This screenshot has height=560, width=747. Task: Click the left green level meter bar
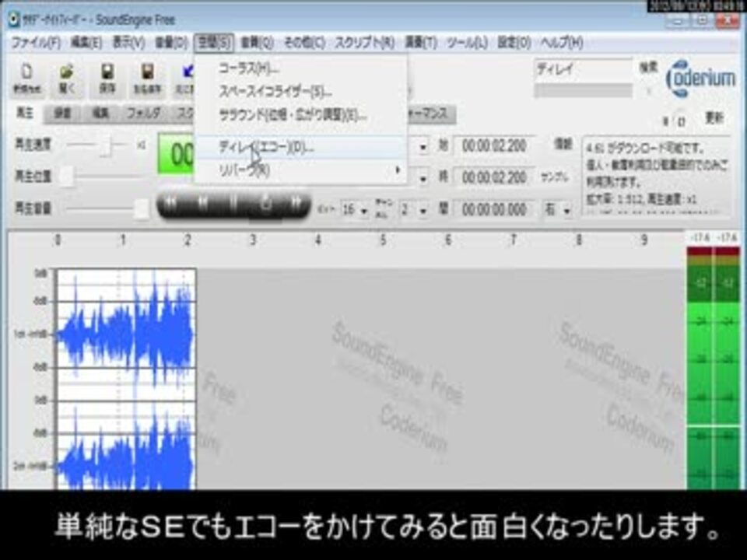pos(700,369)
